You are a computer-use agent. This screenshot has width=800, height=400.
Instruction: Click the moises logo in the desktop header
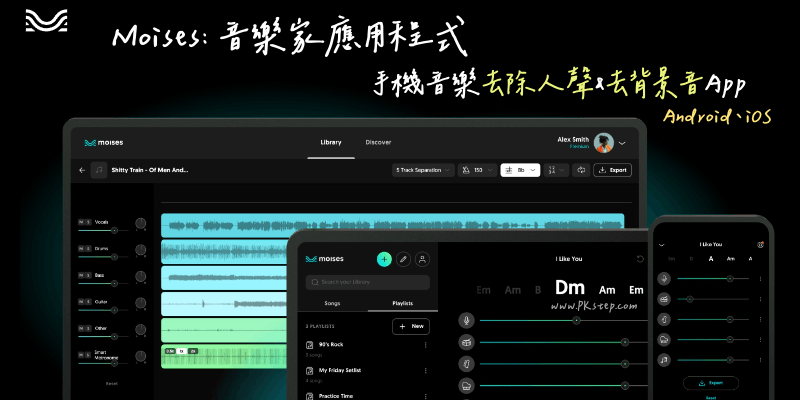coord(104,143)
